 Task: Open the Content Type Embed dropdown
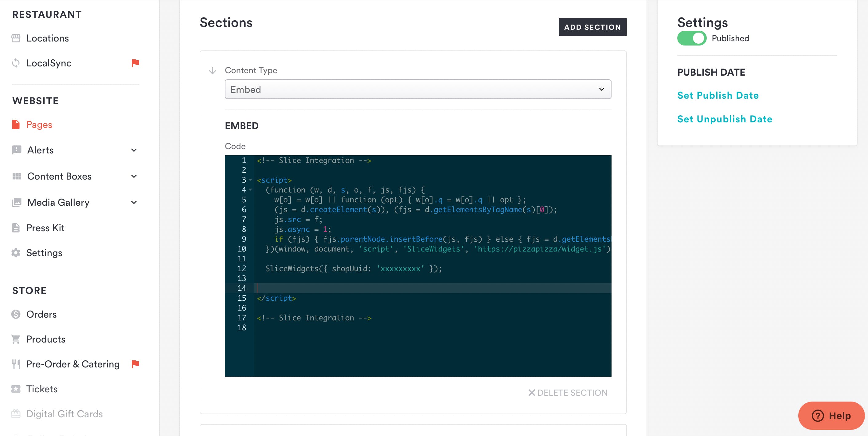pos(418,89)
